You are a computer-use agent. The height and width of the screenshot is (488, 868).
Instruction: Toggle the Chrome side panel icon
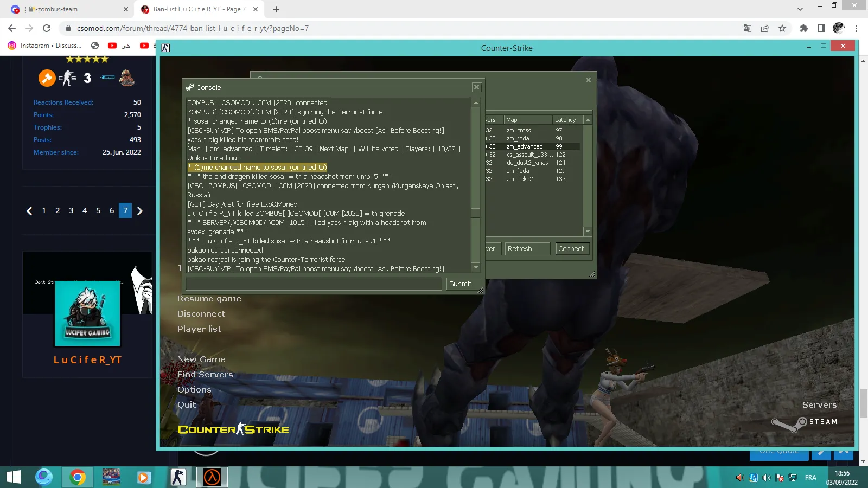(x=821, y=28)
